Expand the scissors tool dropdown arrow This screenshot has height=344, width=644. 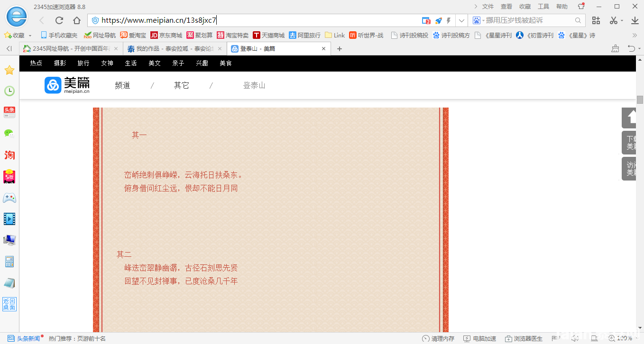(622, 21)
